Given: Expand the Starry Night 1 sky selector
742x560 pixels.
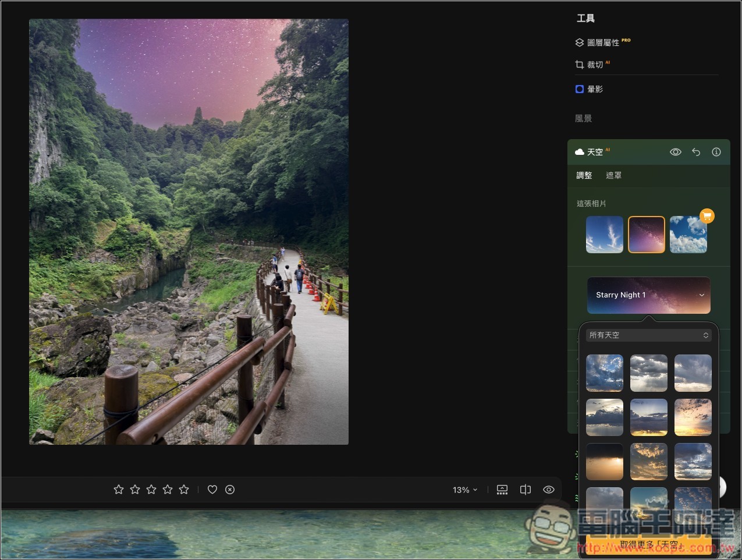Looking at the screenshot, I should (649, 295).
